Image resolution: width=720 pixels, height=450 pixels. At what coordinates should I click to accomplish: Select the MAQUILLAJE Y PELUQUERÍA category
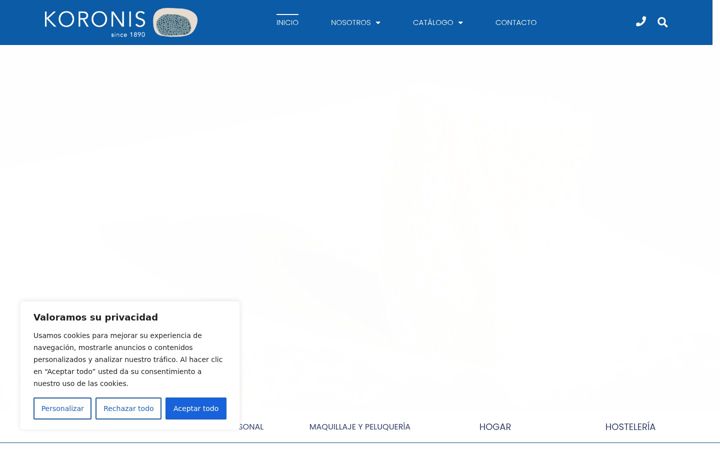(x=360, y=427)
